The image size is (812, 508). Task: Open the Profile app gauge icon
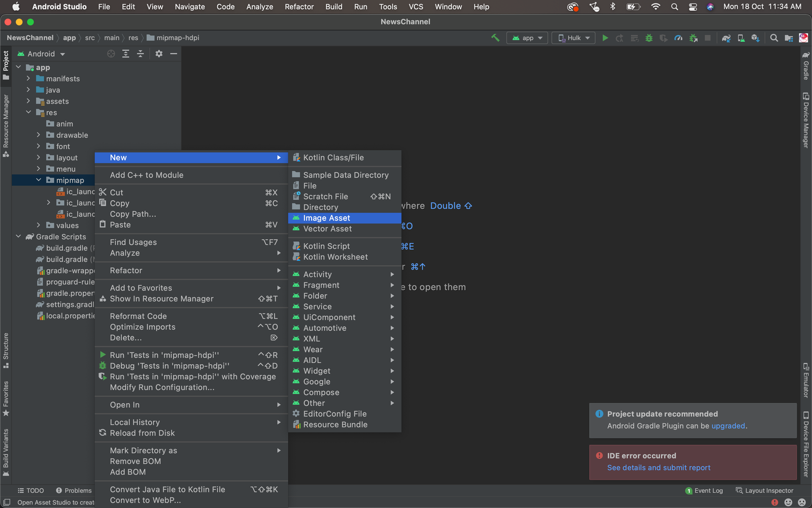[678, 38]
